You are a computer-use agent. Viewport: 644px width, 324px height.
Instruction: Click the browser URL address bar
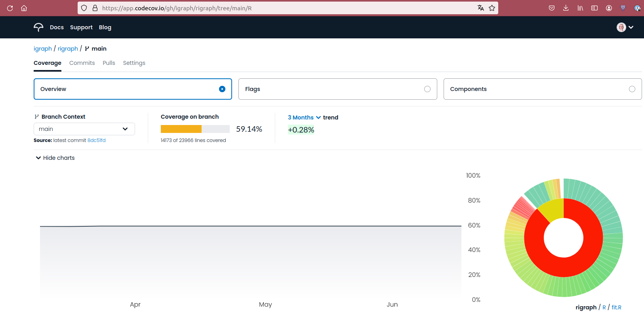288,8
